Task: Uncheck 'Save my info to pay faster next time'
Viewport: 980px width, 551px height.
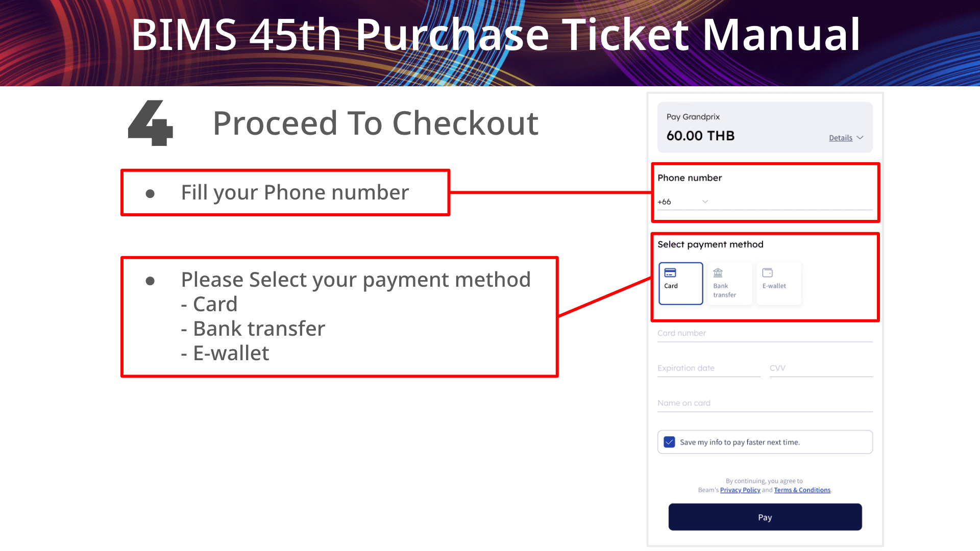Action: [x=669, y=442]
